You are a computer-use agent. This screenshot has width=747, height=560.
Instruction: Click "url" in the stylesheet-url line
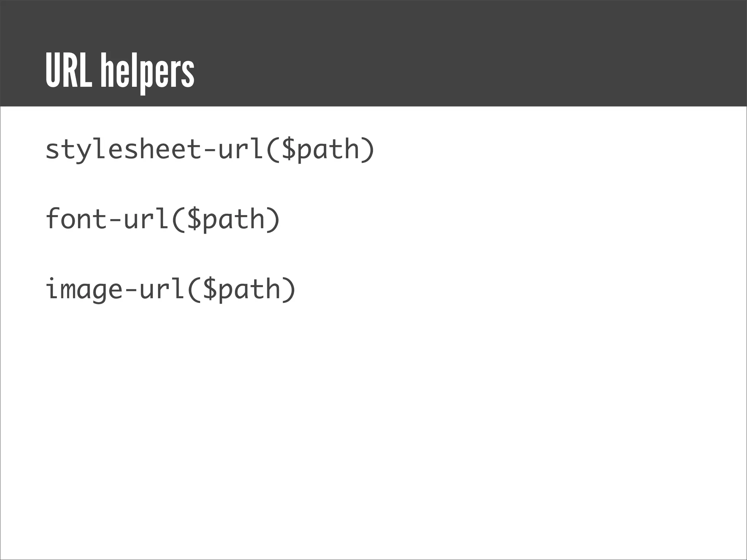[x=241, y=149]
